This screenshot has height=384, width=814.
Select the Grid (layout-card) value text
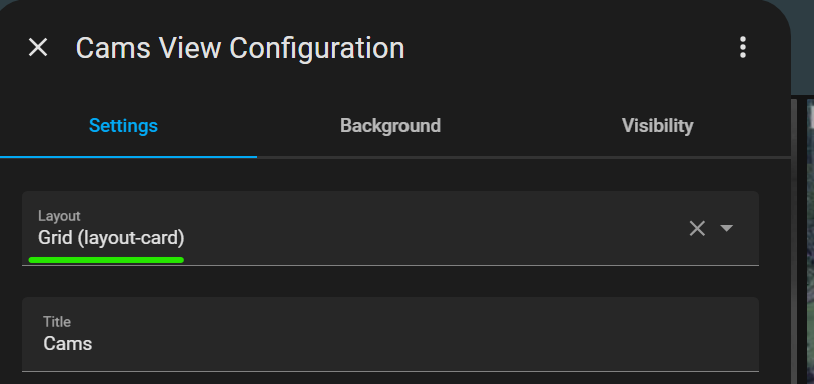tap(111, 238)
